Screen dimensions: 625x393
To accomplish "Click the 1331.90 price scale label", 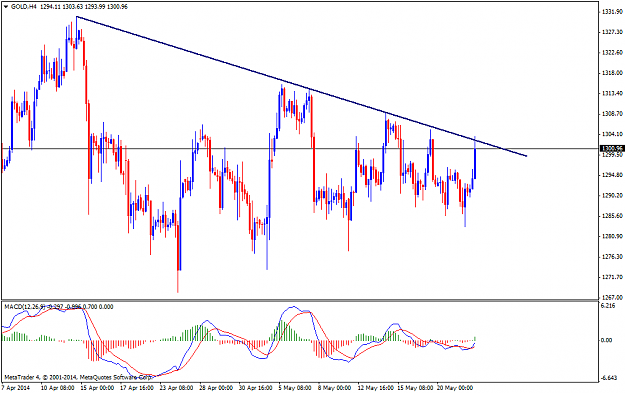I will (x=613, y=12).
